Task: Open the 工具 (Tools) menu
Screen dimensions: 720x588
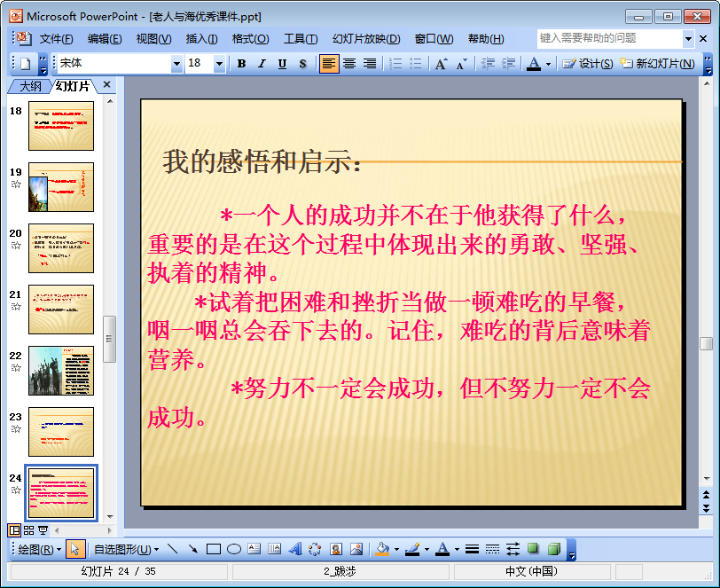Action: tap(301, 39)
